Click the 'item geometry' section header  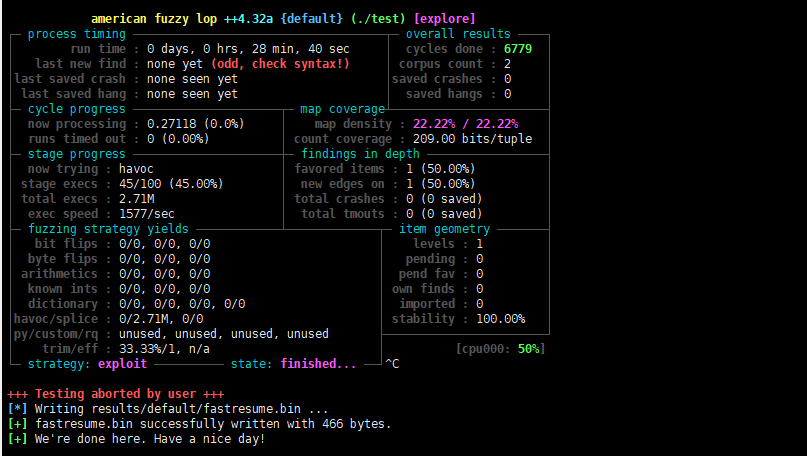pyautogui.click(x=445, y=229)
